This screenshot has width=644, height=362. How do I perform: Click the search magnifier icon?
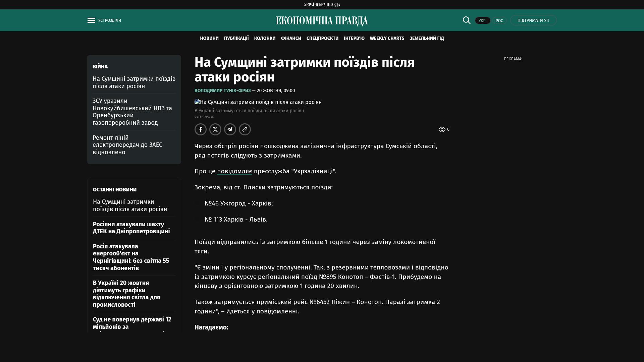[467, 20]
